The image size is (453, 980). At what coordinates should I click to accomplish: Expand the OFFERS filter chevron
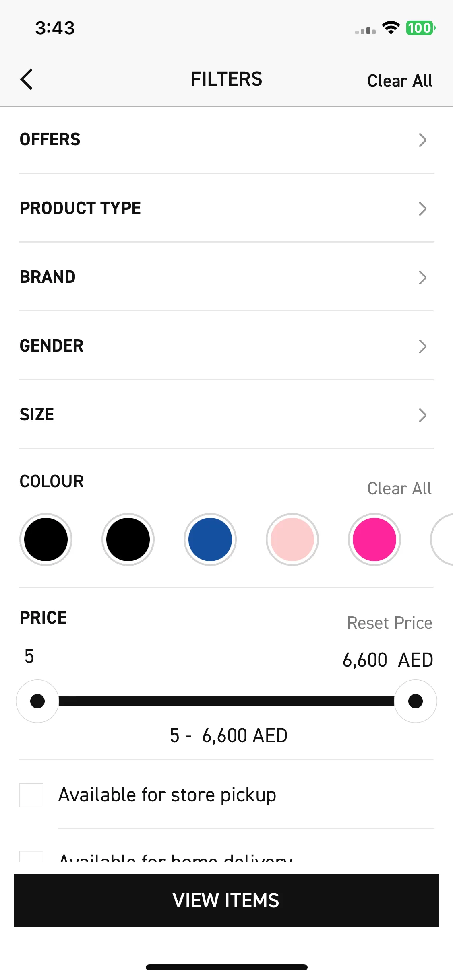click(422, 140)
